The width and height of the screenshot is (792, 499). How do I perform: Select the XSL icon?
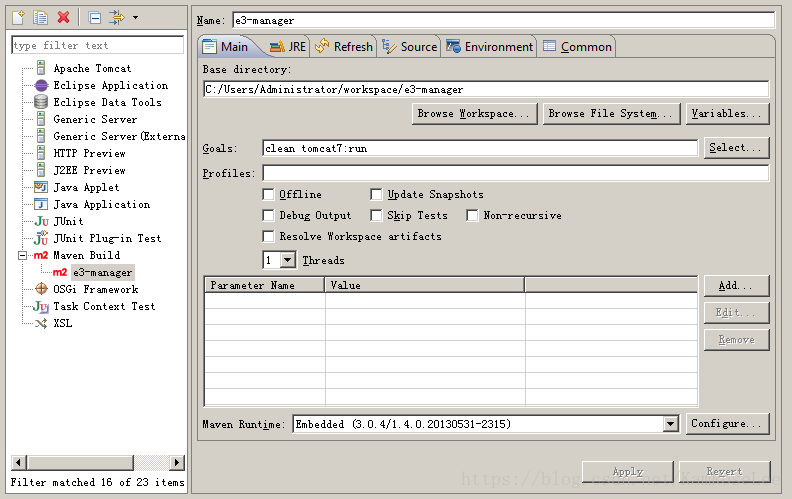tap(41, 323)
